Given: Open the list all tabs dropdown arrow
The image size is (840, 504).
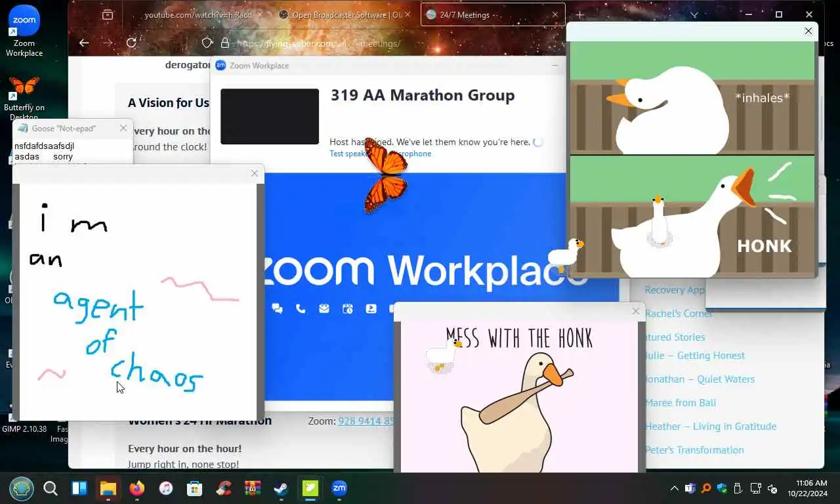Looking at the screenshot, I should [694, 14].
